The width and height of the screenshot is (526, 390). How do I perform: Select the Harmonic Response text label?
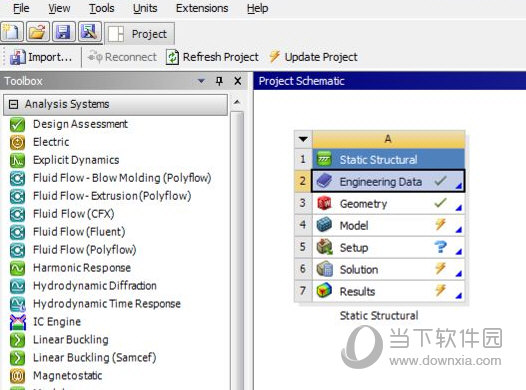pos(82,268)
